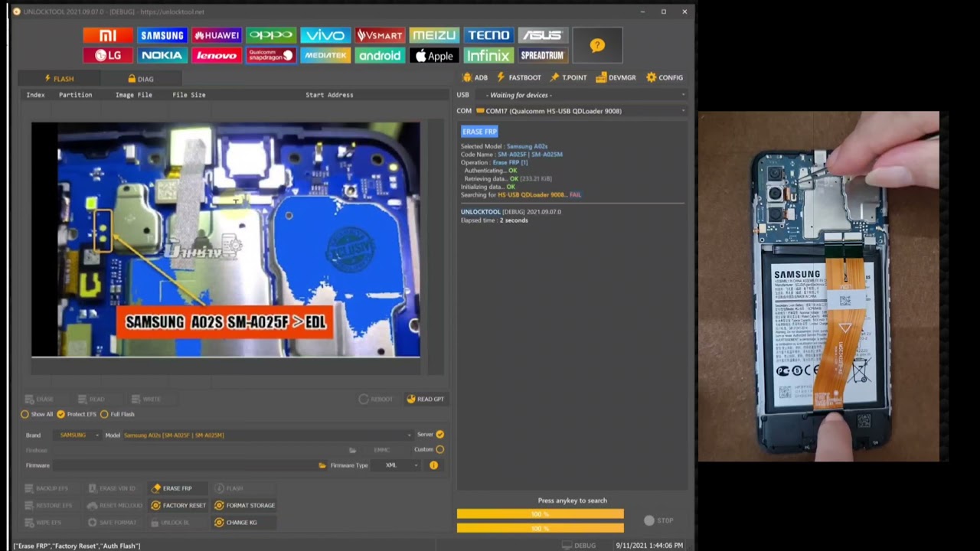980x551 pixels.
Task: Select the ASUS brand logo
Action: (542, 35)
